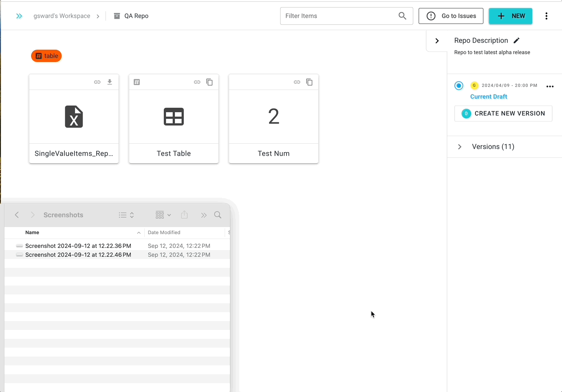Toggle the orange table tag filter
Screen dimensions: 562x392
pos(47,56)
